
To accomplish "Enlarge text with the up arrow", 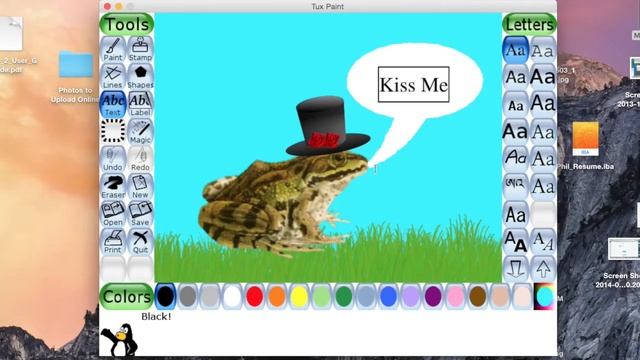I will point(542,269).
